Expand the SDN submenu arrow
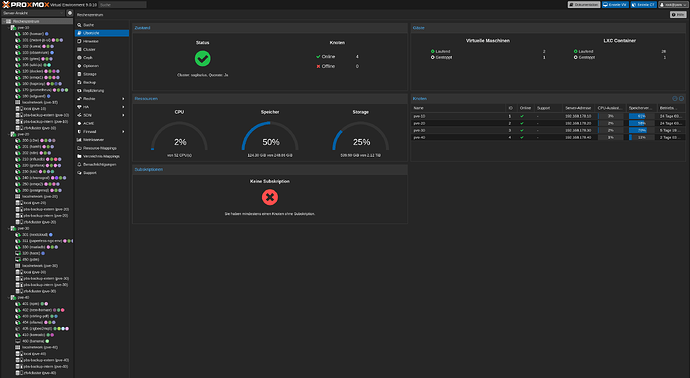 tap(123, 115)
